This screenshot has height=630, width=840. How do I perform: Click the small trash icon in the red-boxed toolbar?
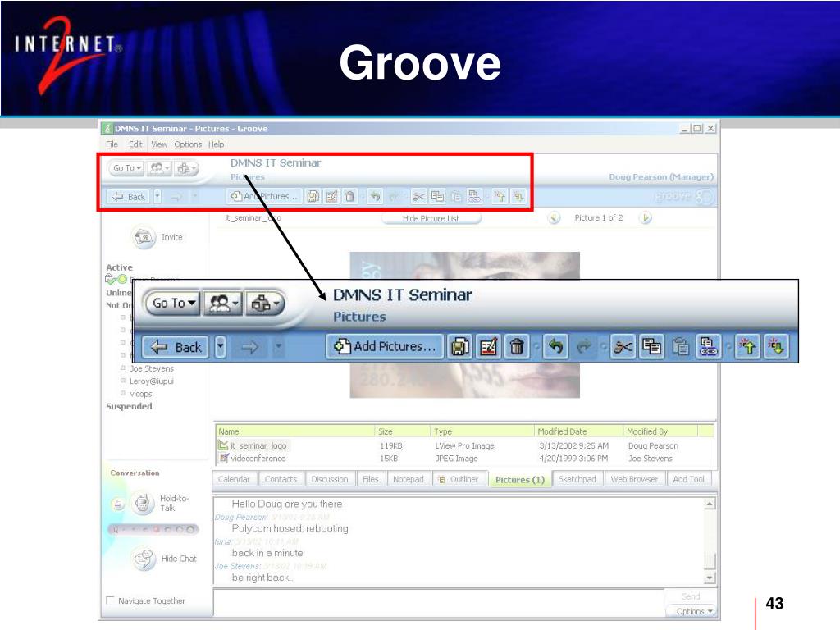(349, 197)
